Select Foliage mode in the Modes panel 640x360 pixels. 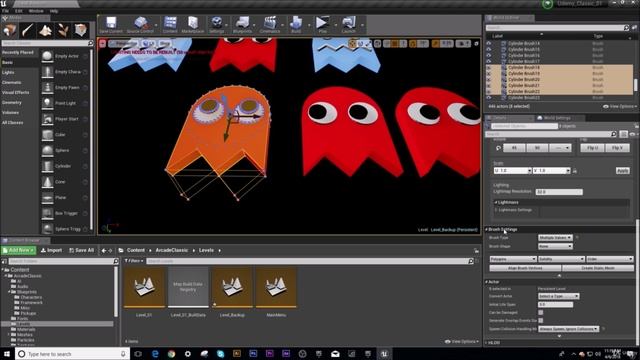63,30
